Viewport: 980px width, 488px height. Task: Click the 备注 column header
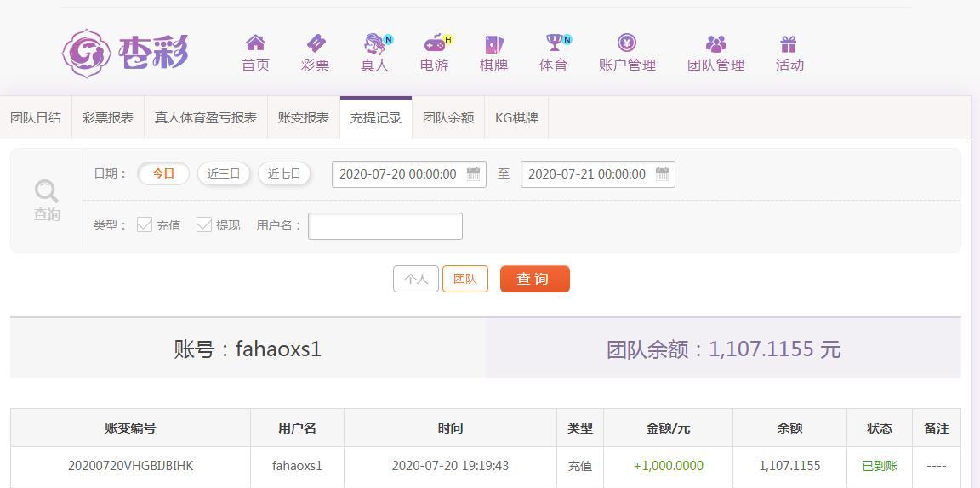pos(937,428)
